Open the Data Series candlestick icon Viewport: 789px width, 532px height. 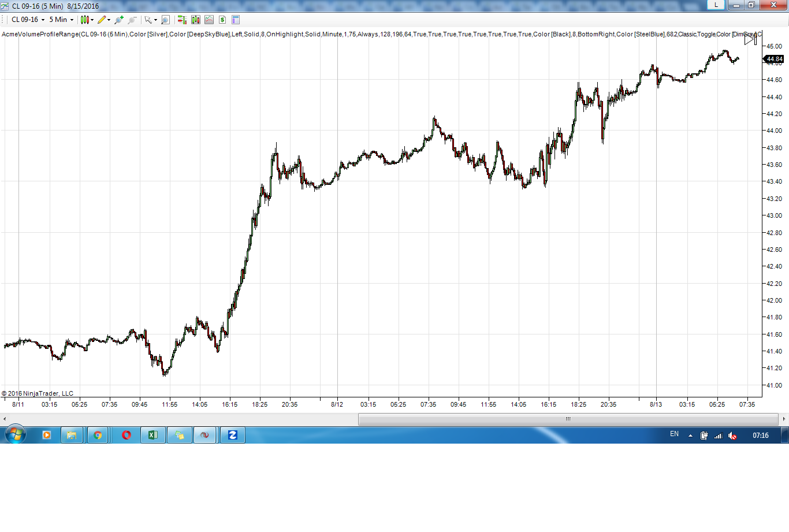[x=196, y=20]
